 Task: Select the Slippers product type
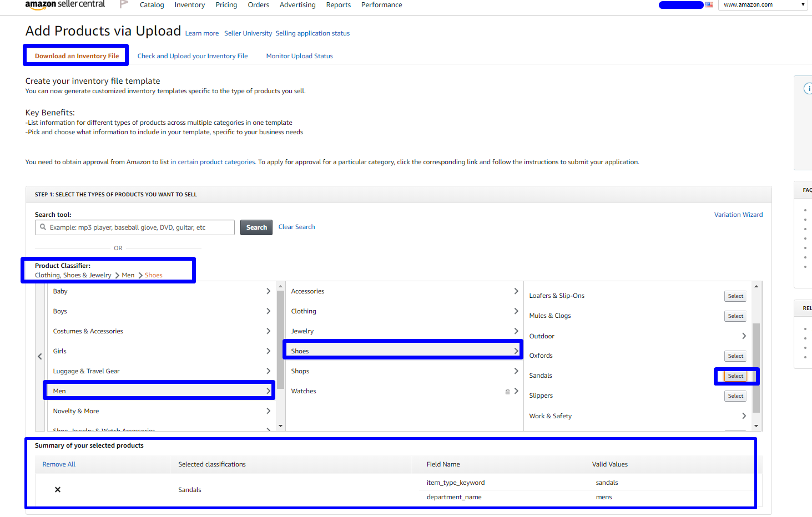735,396
